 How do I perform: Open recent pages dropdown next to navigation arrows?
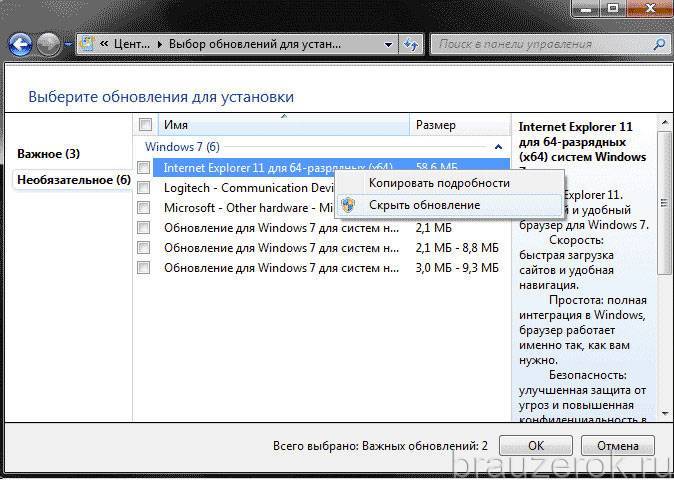[x=68, y=44]
